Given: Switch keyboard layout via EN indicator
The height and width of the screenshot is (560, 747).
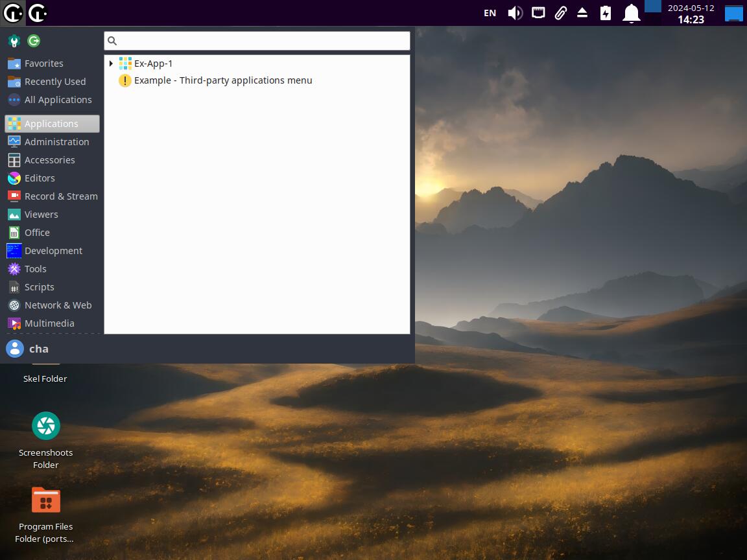Looking at the screenshot, I should tap(490, 13).
